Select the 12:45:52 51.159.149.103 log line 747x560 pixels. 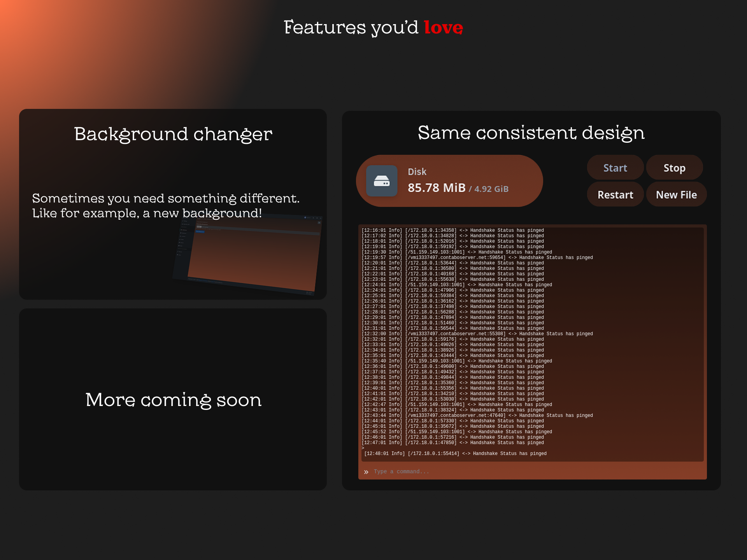point(457,432)
